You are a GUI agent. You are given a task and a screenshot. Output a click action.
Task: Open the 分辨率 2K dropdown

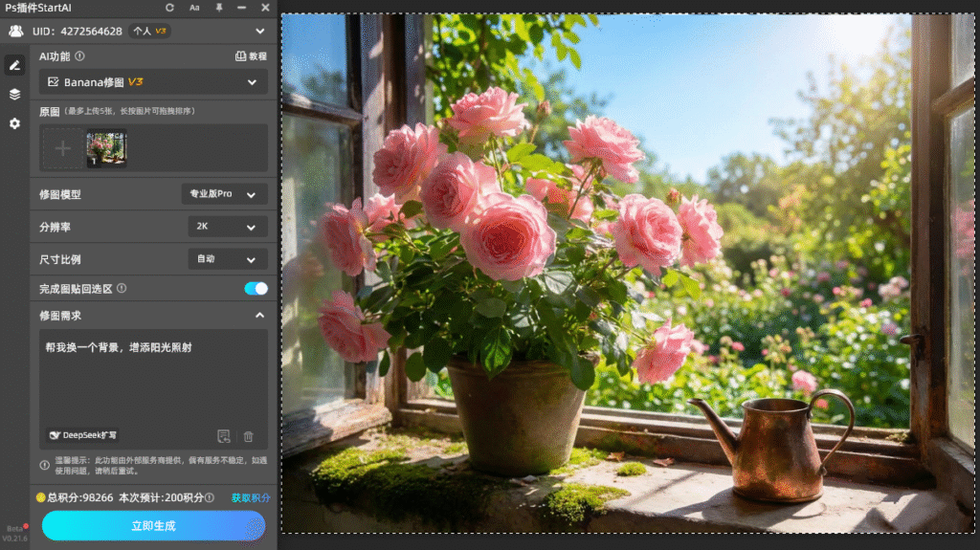[x=227, y=227]
